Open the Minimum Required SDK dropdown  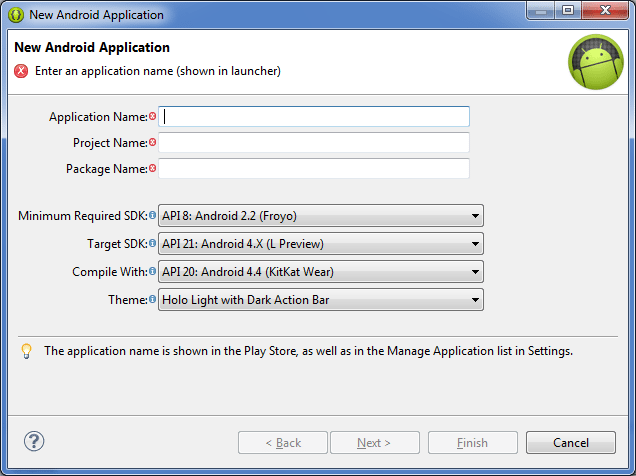click(321, 216)
